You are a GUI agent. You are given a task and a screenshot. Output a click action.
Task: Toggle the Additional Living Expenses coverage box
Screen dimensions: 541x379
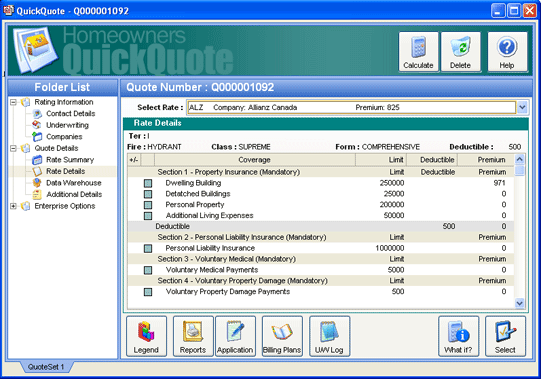(148, 216)
